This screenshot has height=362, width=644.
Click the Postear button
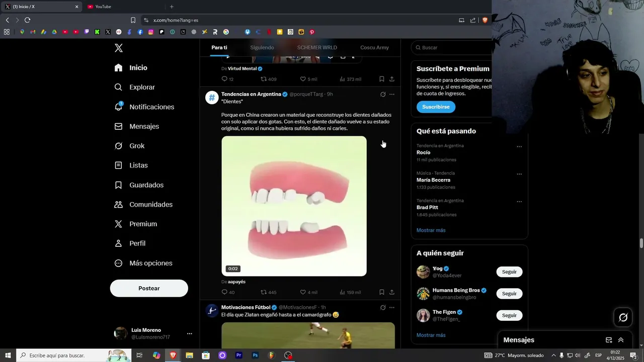(149, 289)
